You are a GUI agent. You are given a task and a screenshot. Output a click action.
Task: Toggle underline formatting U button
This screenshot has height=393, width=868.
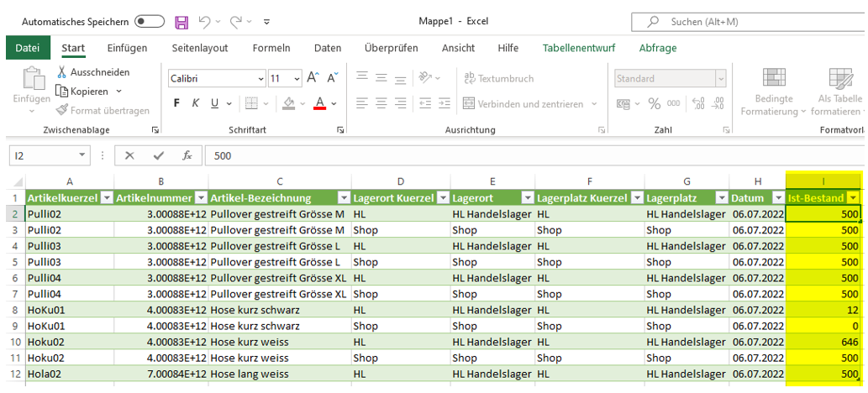point(215,103)
